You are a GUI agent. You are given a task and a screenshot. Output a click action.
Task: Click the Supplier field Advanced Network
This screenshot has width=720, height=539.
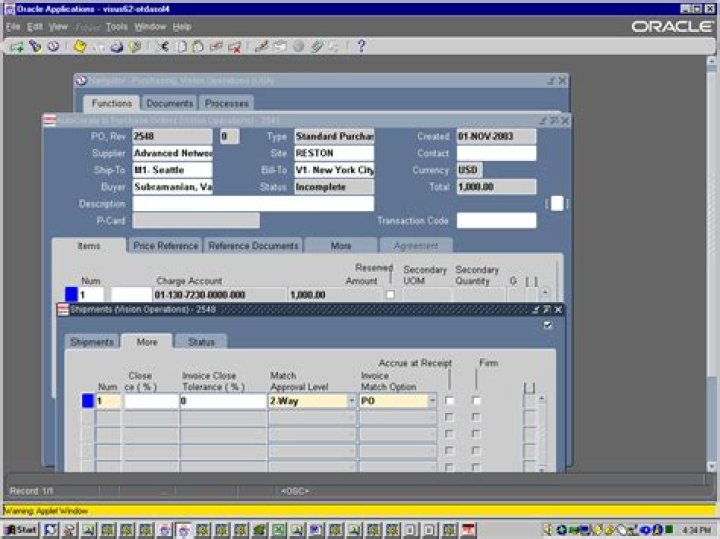point(172,153)
